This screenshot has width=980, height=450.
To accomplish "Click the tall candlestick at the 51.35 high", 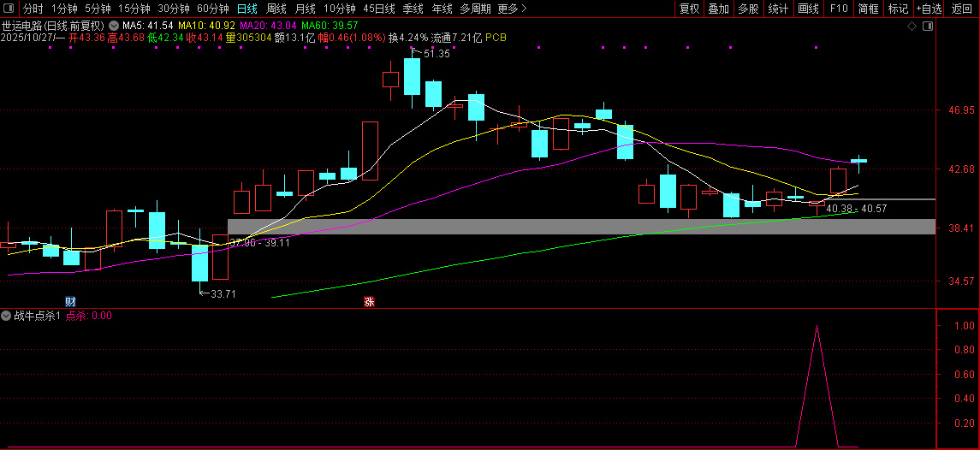I will click(412, 77).
